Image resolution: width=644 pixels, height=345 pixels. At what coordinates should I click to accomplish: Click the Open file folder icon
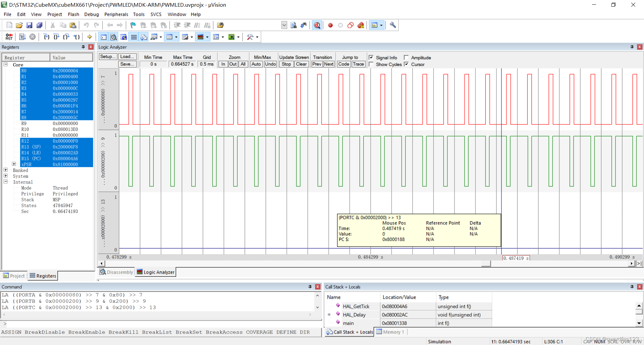tap(19, 25)
